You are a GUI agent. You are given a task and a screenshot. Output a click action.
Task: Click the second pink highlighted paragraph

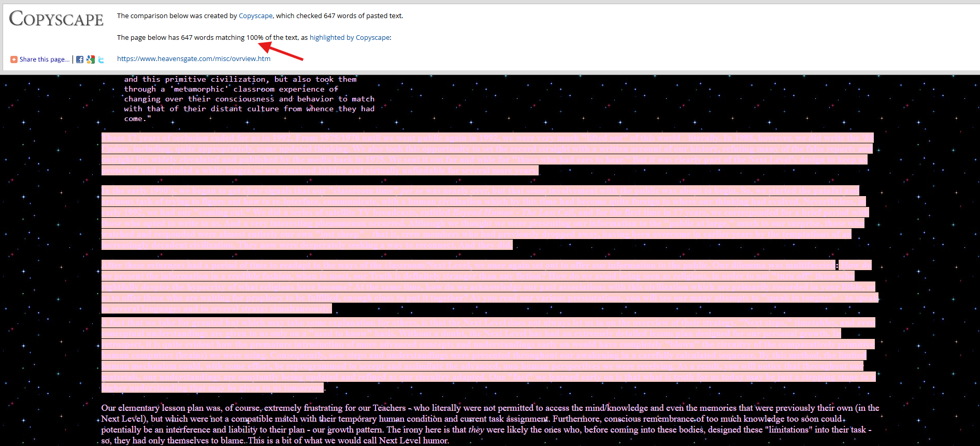[x=485, y=218]
